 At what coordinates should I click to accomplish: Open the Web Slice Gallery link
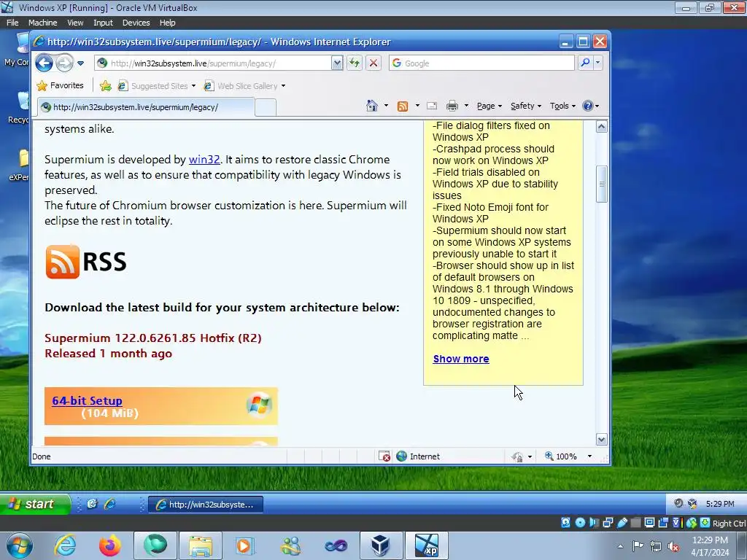coord(244,86)
